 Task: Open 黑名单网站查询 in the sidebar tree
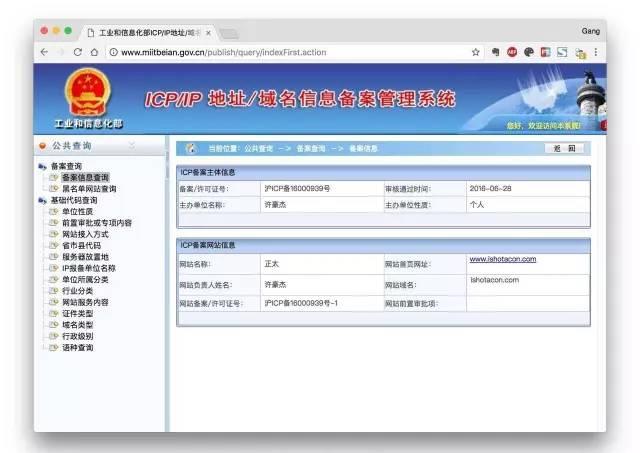(88, 188)
